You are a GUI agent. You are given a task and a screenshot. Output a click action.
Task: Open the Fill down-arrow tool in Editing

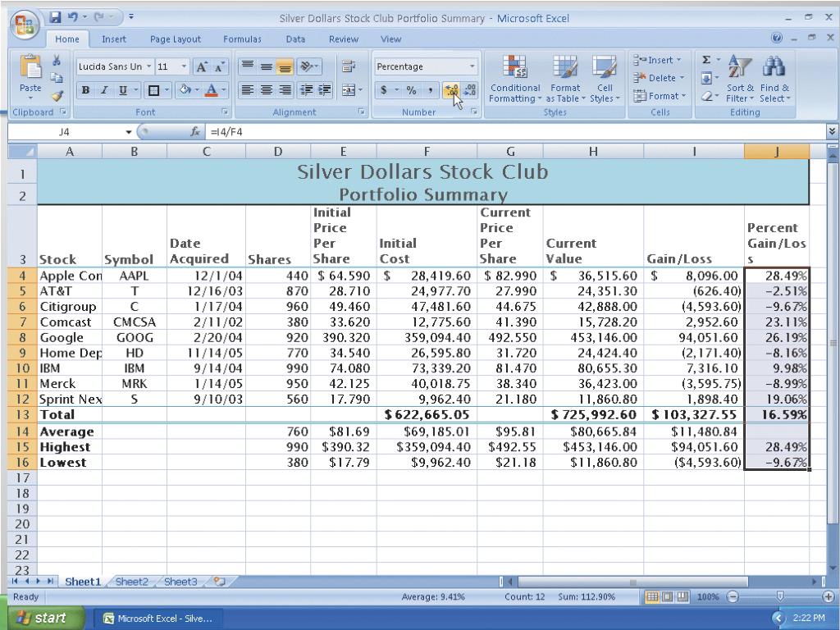coord(706,78)
